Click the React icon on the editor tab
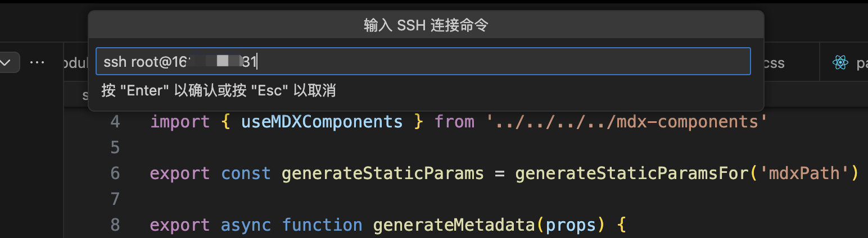This screenshot has width=868, height=238. click(840, 63)
